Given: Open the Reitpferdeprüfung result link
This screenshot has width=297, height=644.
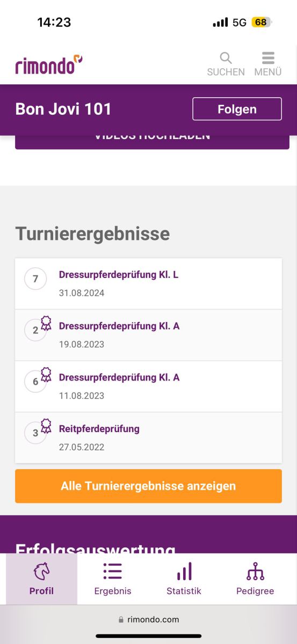Looking at the screenshot, I should pos(99,429).
